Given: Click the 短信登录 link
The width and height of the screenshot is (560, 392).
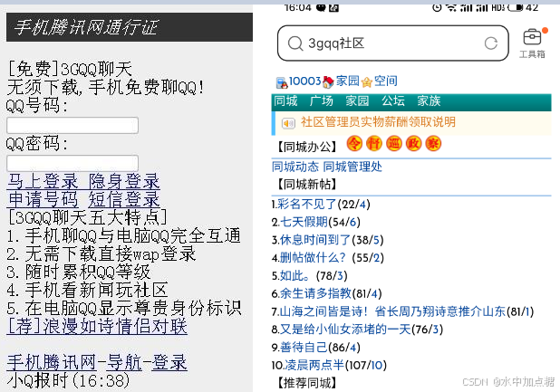Looking at the screenshot, I should 124,199.
